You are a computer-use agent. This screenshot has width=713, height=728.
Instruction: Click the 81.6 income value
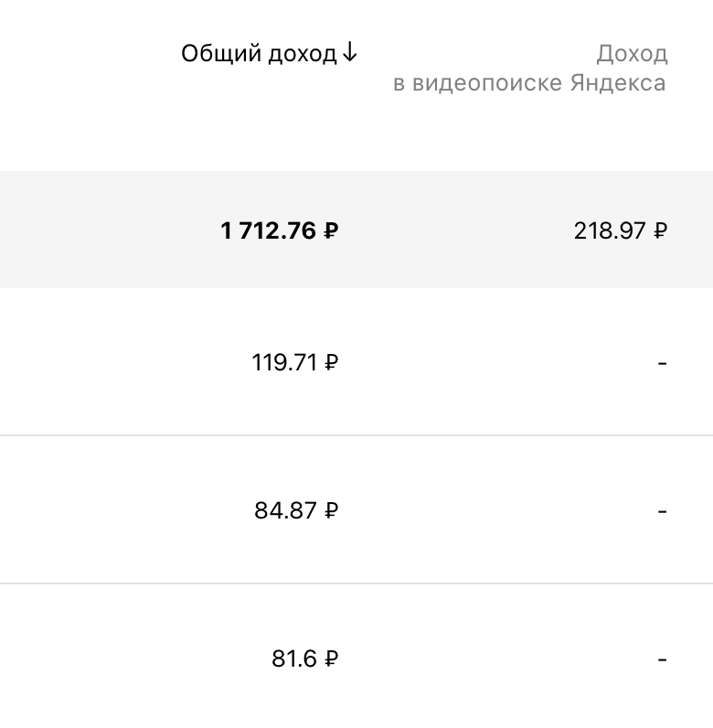coord(305,658)
